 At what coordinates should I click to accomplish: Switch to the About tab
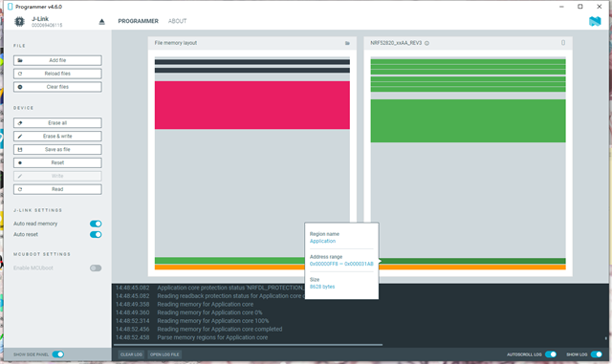coord(177,21)
